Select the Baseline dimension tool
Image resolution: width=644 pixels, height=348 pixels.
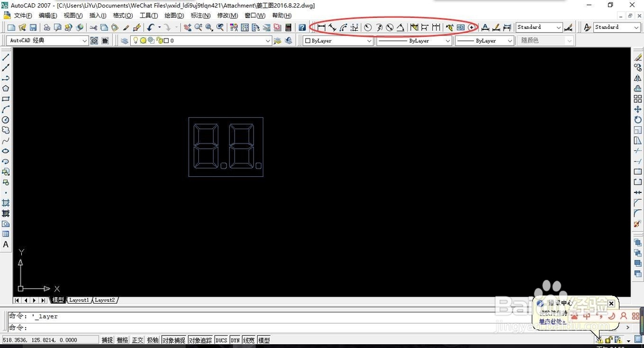(x=425, y=28)
